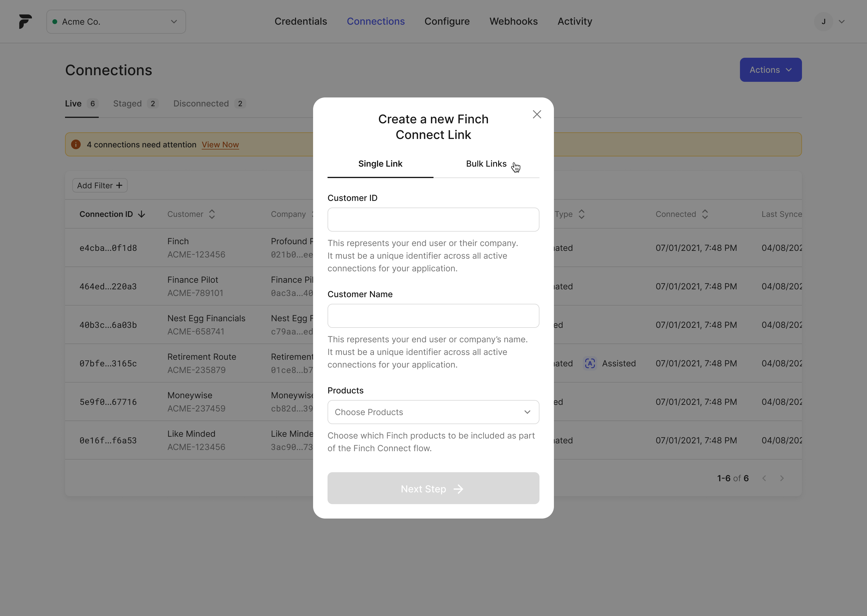This screenshot has width=867, height=616.
Task: Click the Add Filter button
Action: pos(100,186)
